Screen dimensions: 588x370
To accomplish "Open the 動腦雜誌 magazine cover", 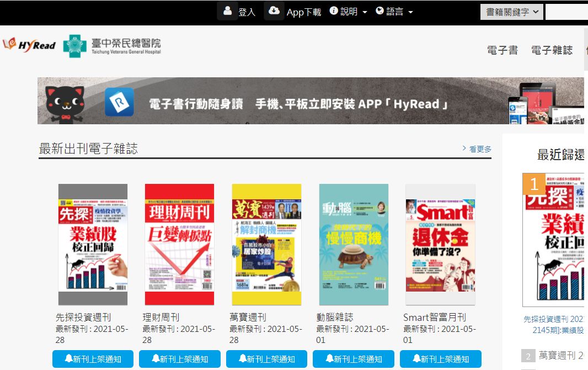I will [354, 245].
